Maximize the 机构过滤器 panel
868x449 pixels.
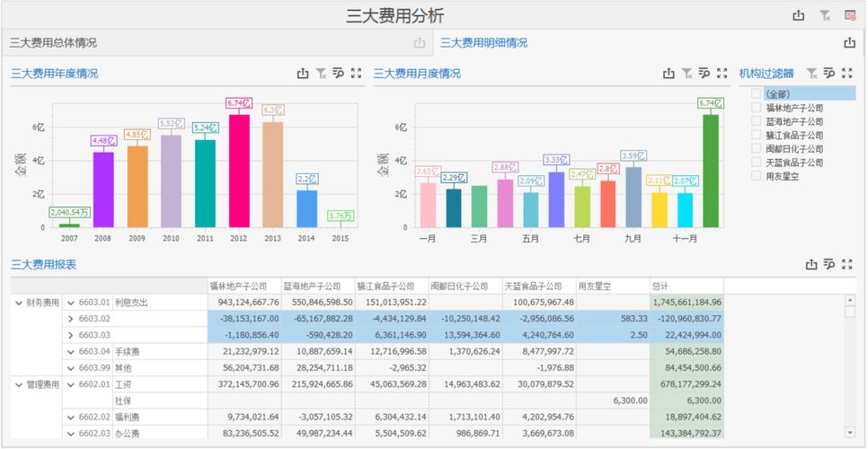point(847,73)
